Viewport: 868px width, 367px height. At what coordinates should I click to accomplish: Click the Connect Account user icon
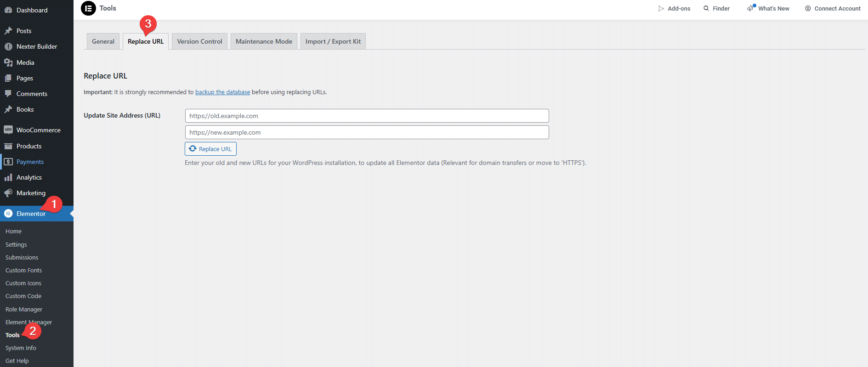pyautogui.click(x=808, y=8)
